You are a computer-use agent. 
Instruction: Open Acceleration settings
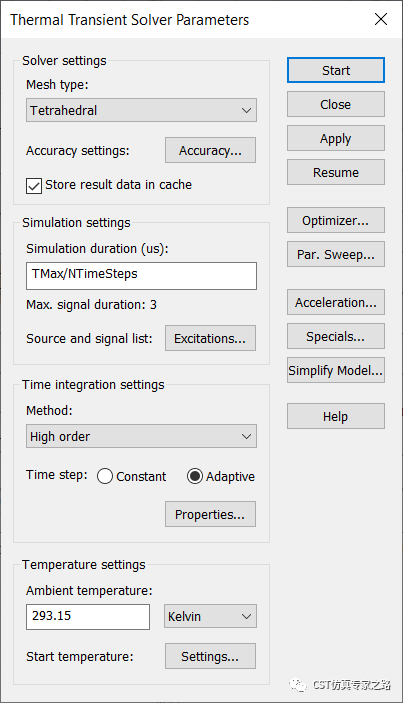pyautogui.click(x=336, y=302)
